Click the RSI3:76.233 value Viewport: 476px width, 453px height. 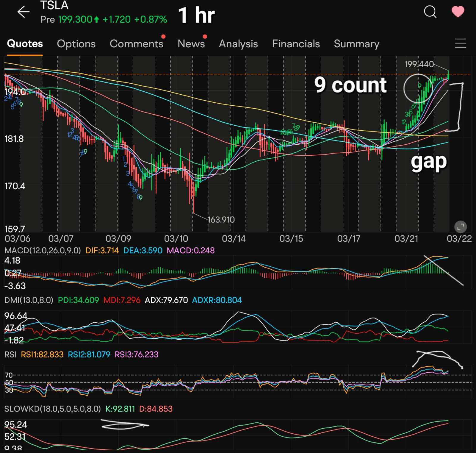tap(137, 354)
